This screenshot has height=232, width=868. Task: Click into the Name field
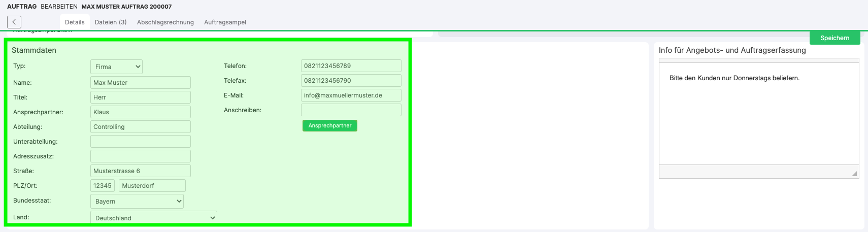pos(141,83)
